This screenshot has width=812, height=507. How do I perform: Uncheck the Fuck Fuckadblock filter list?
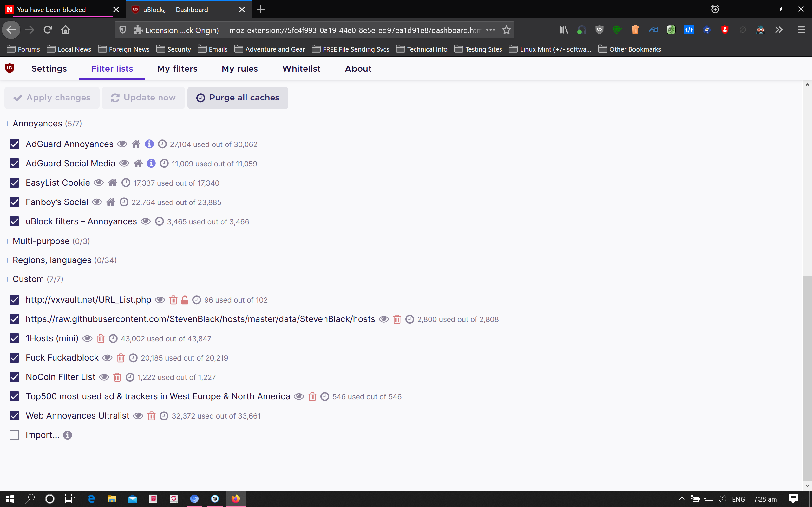click(14, 358)
